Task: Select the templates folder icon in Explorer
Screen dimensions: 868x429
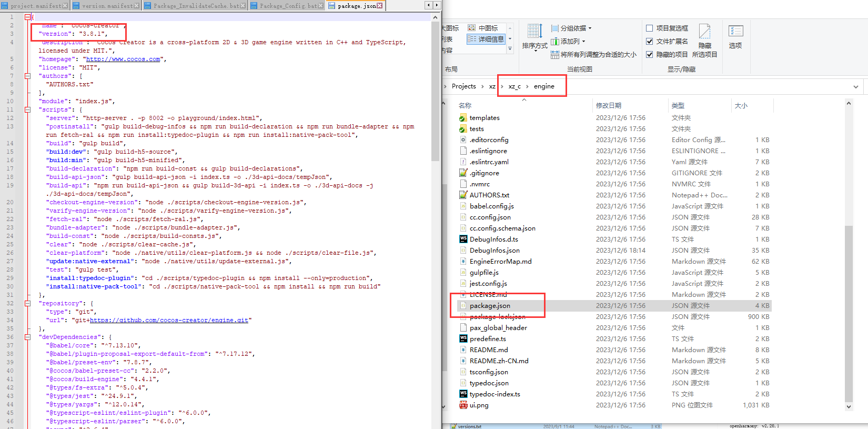Action: coord(463,118)
